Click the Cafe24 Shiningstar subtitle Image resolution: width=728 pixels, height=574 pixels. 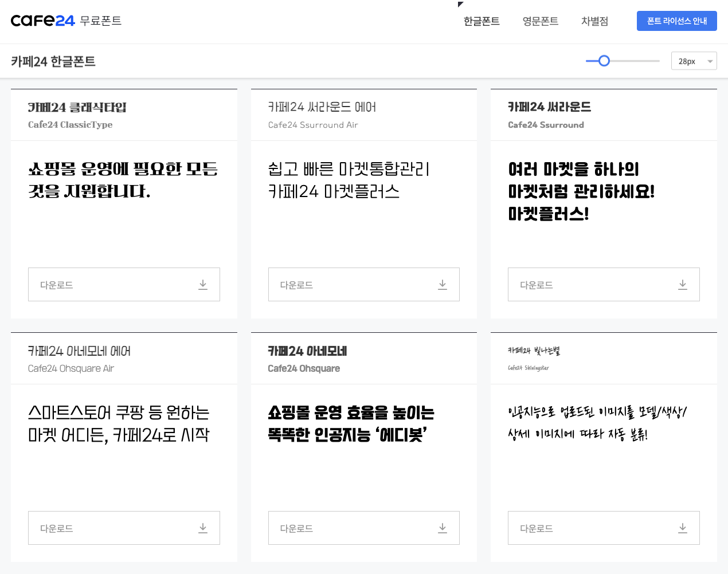[529, 368]
